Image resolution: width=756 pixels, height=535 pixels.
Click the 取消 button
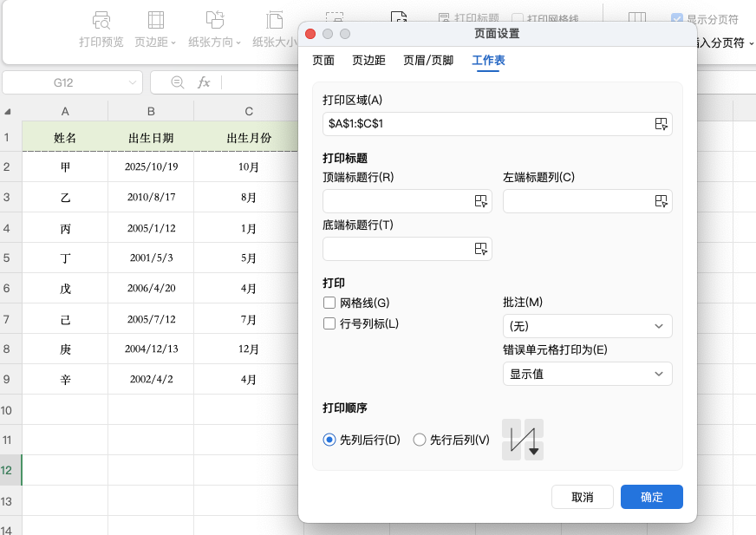pos(583,497)
